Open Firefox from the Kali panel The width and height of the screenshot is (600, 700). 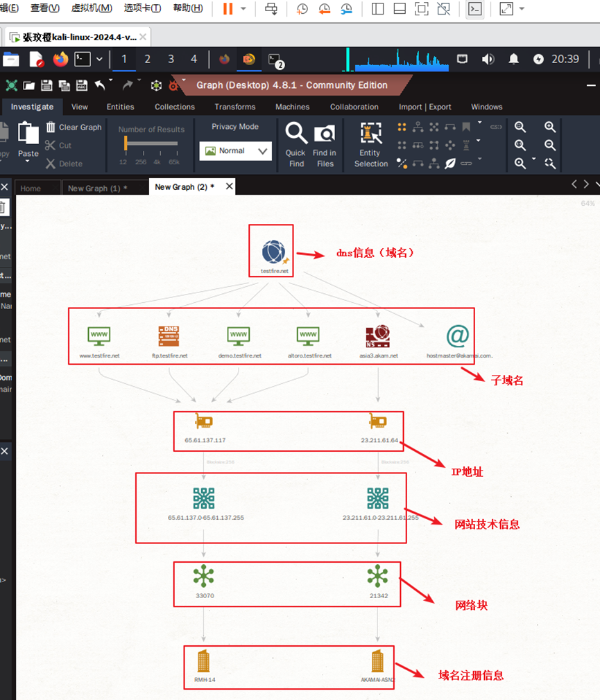pyautogui.click(x=61, y=59)
